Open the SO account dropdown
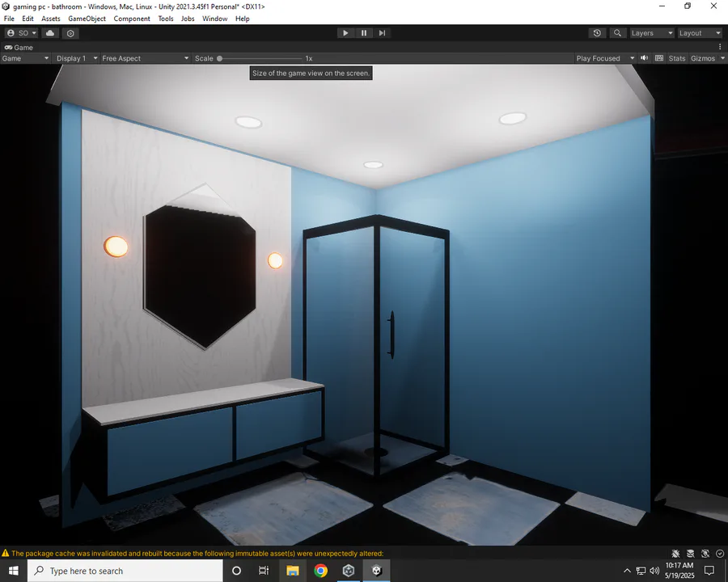The height and width of the screenshot is (582, 728). pyautogui.click(x=21, y=33)
